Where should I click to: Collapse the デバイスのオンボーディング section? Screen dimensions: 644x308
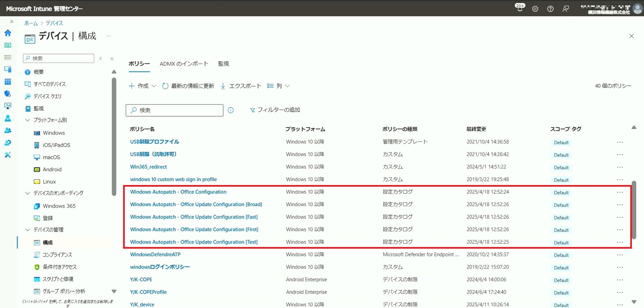click(x=28, y=193)
